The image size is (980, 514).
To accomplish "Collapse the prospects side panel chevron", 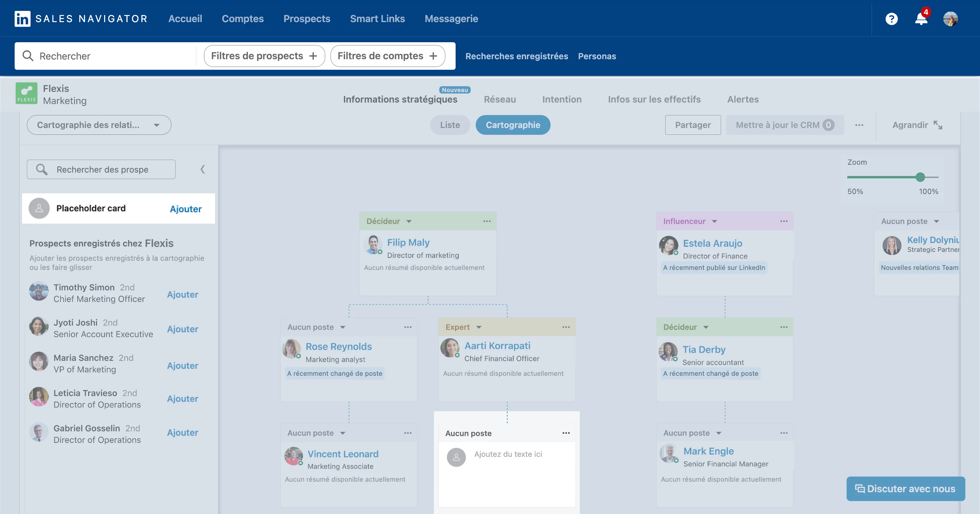I will [x=202, y=169].
